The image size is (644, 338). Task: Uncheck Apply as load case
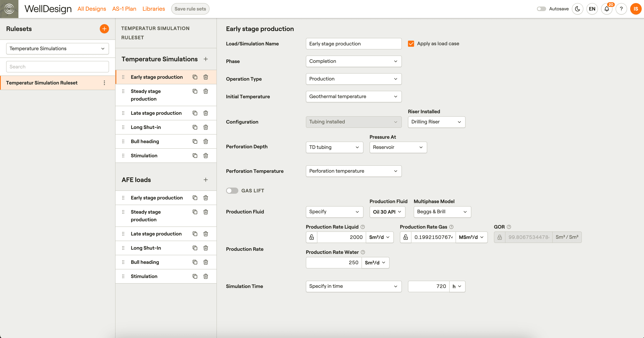tap(411, 44)
